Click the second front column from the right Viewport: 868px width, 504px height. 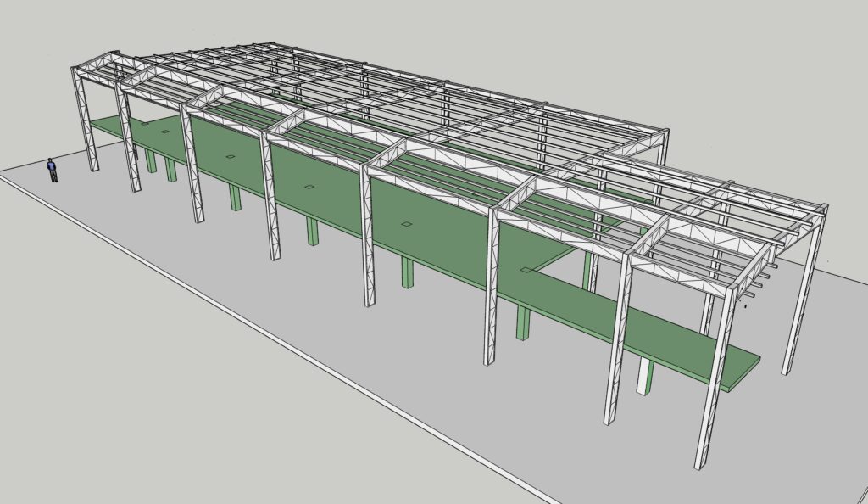coord(619,339)
